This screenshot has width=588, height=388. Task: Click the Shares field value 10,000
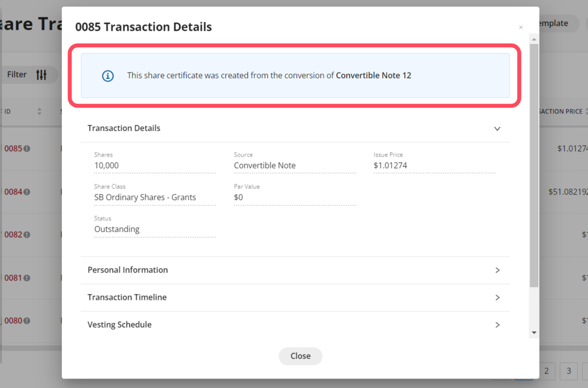[x=106, y=166]
